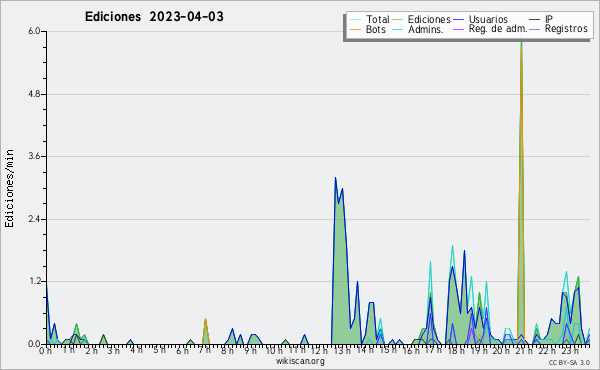Screen dimensions: 600x370
Task: Click the 6.0 y-axis value
Action: pos(34,31)
